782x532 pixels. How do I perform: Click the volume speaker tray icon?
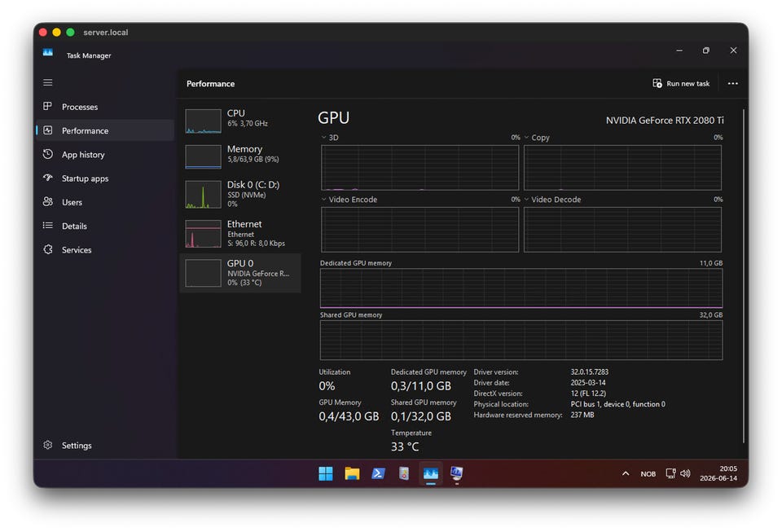685,473
